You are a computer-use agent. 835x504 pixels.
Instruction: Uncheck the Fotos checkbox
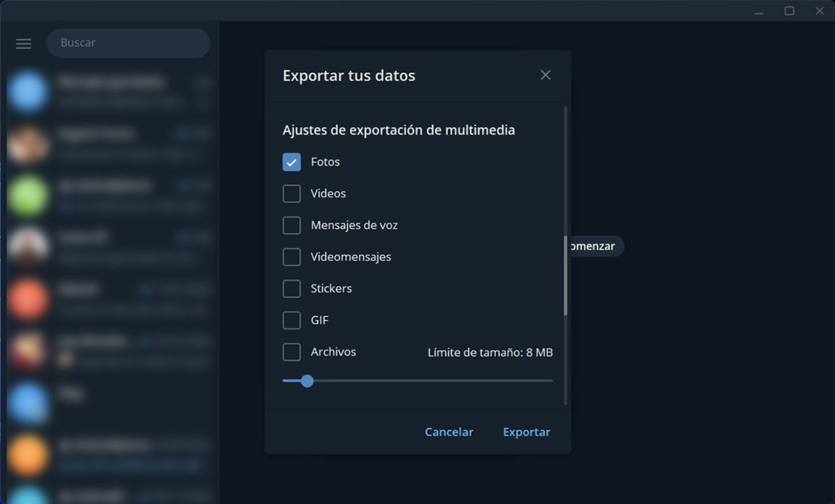click(292, 162)
